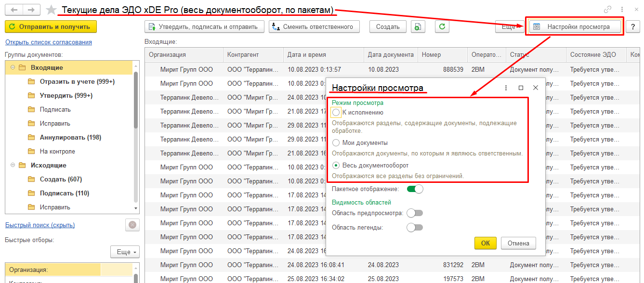Sort by Номер column header
The image size is (644, 283).
pyautogui.click(x=443, y=55)
